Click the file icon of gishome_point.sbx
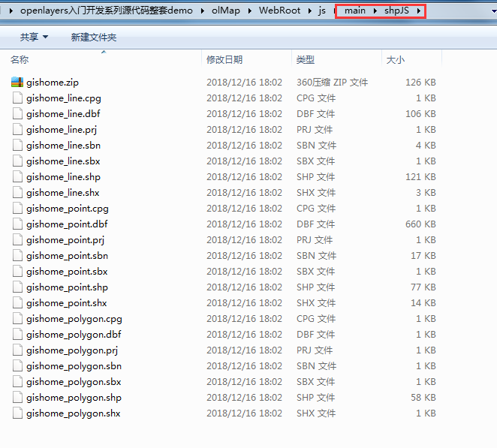Screen dimensions: 497x448 pos(17,271)
